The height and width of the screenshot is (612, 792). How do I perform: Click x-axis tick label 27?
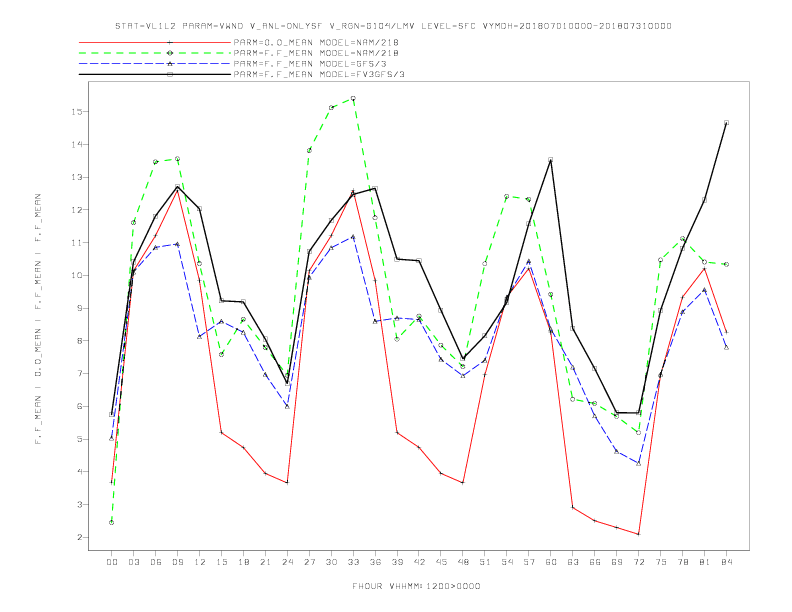coord(309,562)
